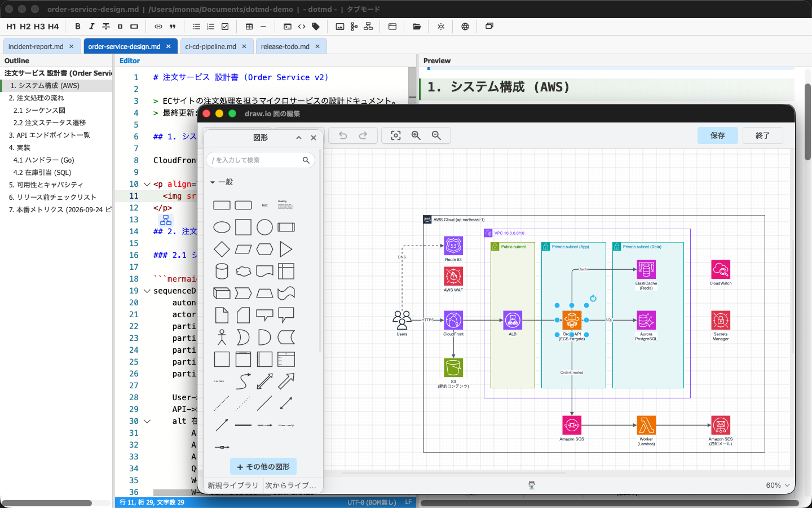Insert inline code with angle brackets icon
Screen dimensions: 812x508
[302, 27]
